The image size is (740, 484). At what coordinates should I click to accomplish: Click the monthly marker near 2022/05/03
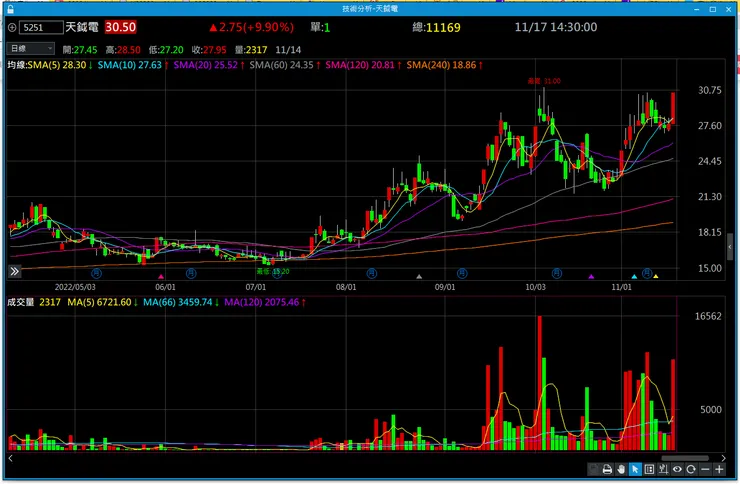tap(96, 273)
